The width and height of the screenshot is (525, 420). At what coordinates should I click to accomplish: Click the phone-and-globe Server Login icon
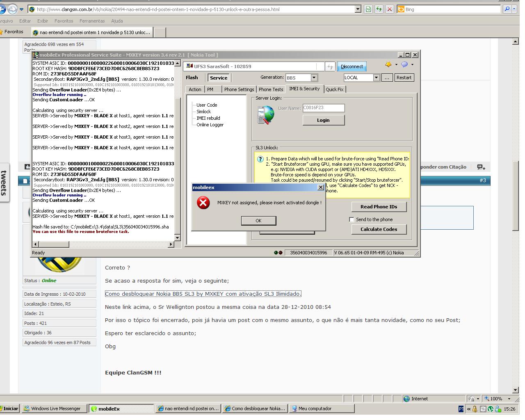(265, 115)
